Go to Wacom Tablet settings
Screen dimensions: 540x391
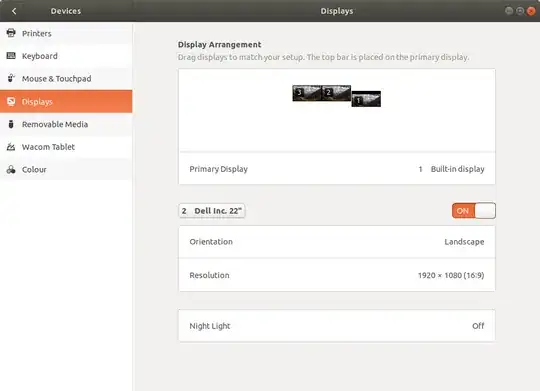pos(66,147)
